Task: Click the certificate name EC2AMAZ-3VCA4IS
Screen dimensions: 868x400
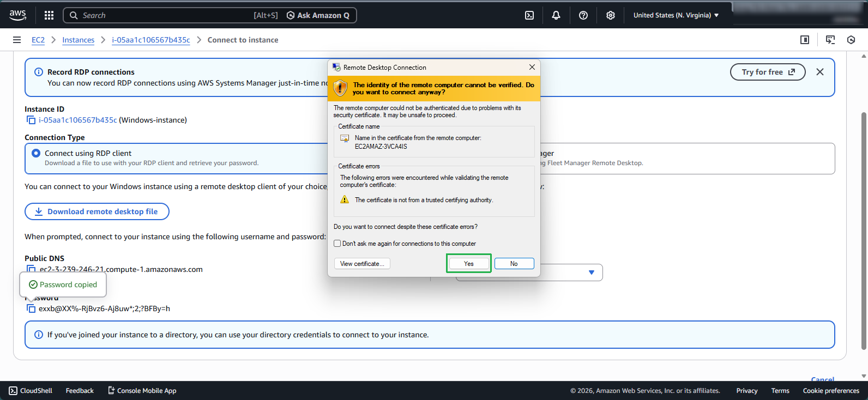Action: [x=381, y=147]
